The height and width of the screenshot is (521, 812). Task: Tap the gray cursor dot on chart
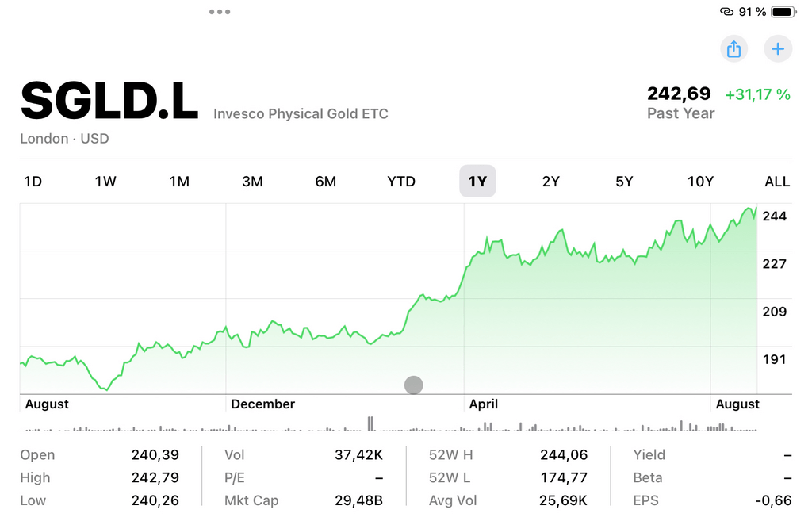click(x=413, y=385)
